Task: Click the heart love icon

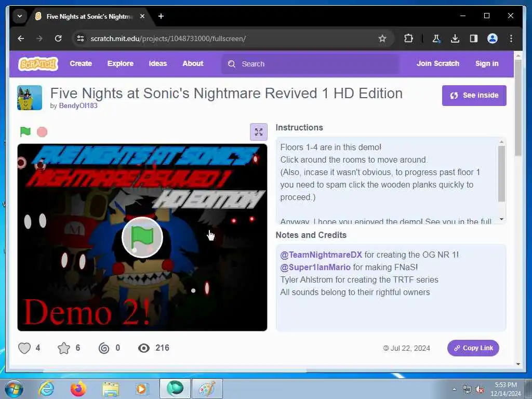Action: pos(24,348)
